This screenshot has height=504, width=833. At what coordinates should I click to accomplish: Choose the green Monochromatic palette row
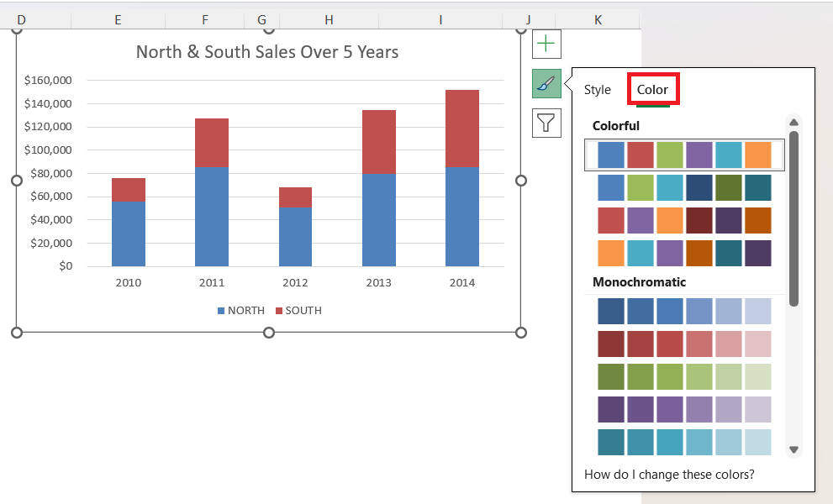[684, 376]
